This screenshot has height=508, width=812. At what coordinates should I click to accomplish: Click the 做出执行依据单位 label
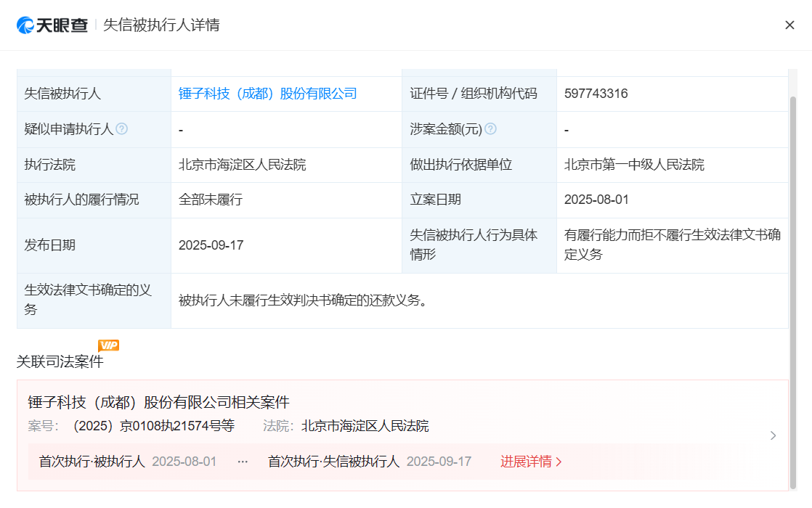pyautogui.click(x=461, y=165)
